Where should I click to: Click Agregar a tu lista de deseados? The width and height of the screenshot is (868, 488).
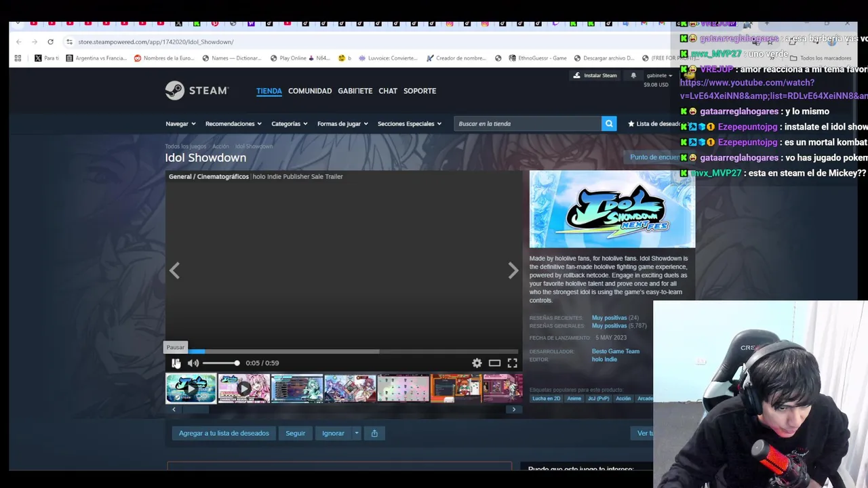click(224, 433)
